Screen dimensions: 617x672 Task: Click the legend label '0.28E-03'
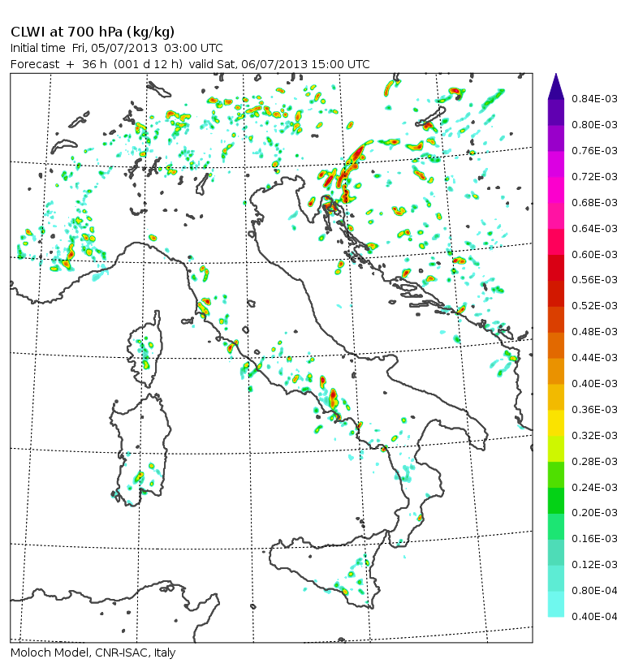coord(594,462)
